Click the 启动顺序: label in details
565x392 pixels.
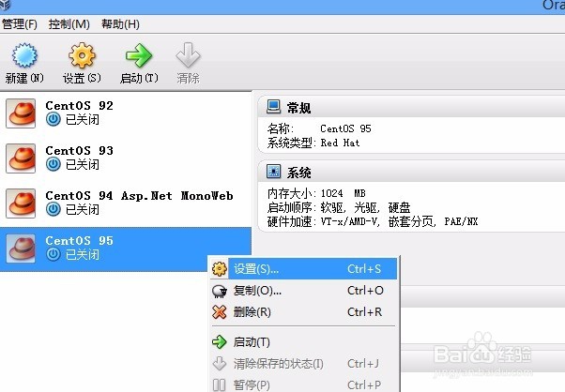tap(292, 207)
